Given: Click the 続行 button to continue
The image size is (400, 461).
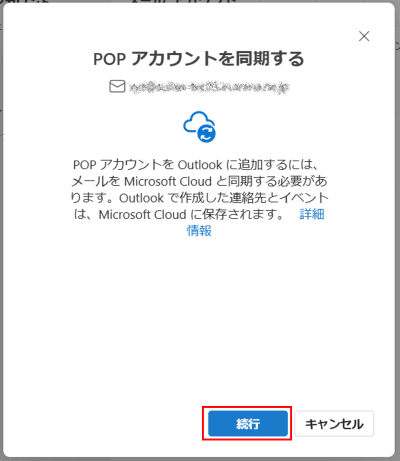Looking at the screenshot, I should point(248,423).
